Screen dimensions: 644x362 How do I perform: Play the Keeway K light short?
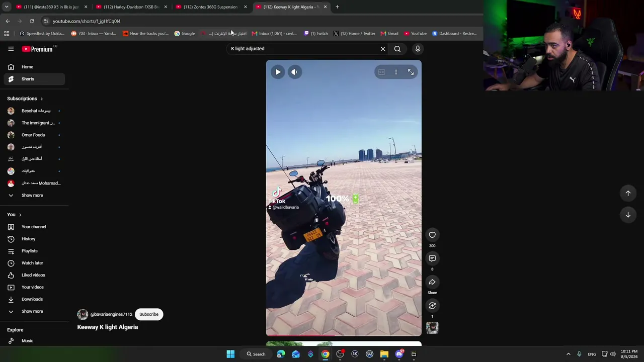point(278,72)
